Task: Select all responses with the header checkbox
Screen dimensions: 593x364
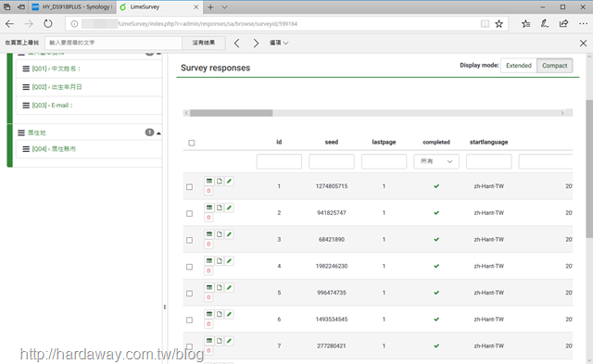Action: (x=192, y=143)
